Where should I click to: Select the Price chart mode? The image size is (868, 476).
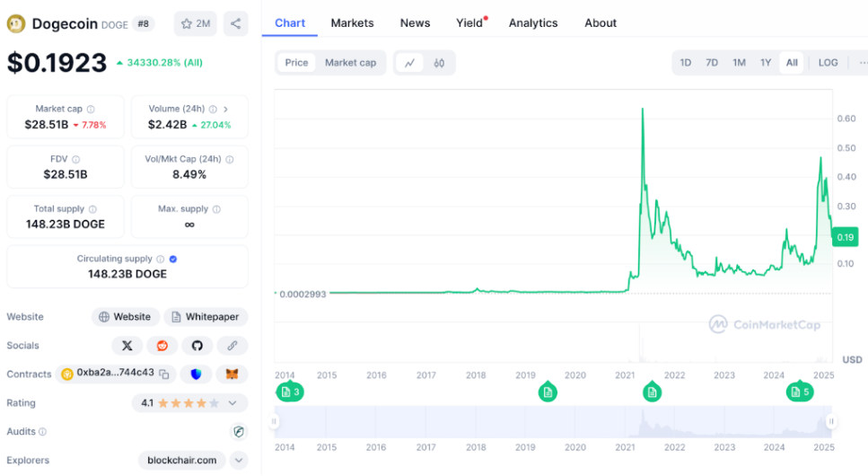[296, 63]
